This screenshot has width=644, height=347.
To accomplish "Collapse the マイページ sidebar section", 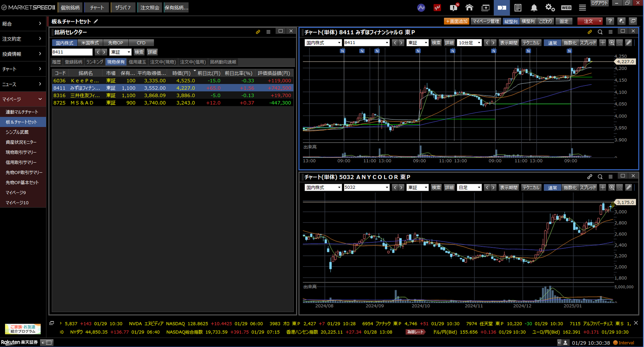I will [x=23, y=99].
